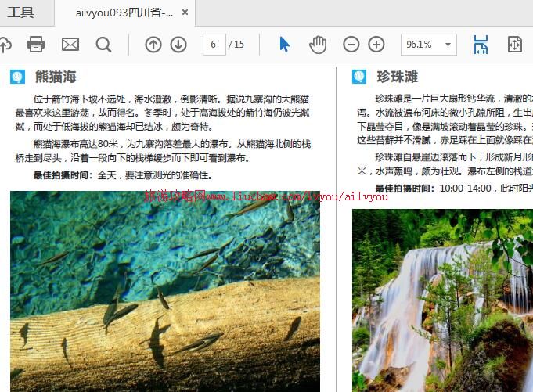
Task: Click the Print icon in the toolbar
Action: [36, 45]
